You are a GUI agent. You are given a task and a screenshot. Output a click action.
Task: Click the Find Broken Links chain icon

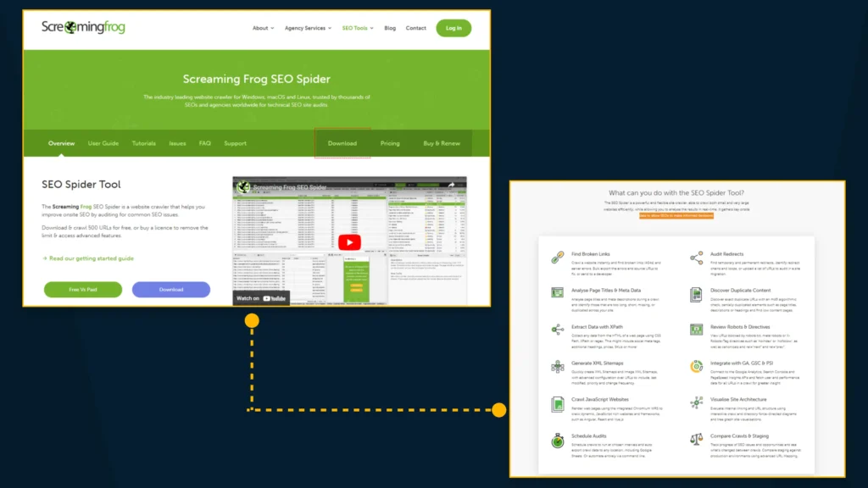[x=558, y=258]
